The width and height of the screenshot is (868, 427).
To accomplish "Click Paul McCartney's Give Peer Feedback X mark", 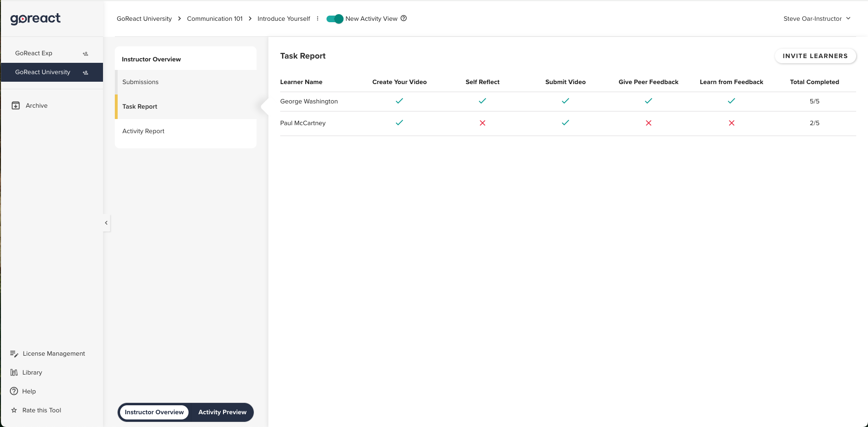I will pyautogui.click(x=648, y=123).
